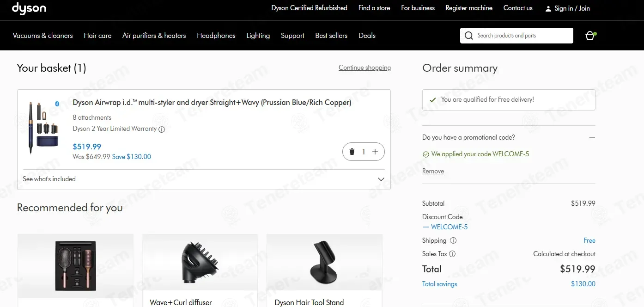Click the Dyson logo
Screen dimensions: 644x307
pyautogui.click(x=29, y=8)
